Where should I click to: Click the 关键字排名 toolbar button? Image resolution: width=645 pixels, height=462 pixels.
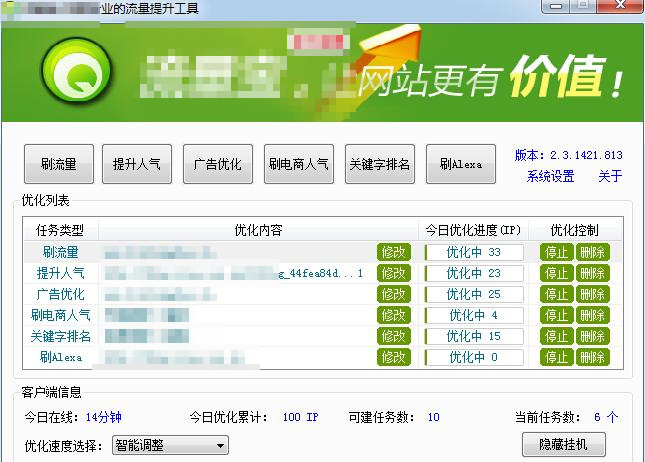[379, 164]
